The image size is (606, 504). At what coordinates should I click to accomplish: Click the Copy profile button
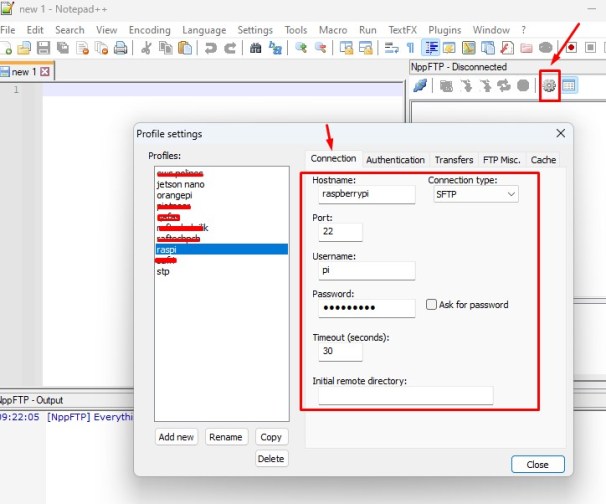click(x=271, y=437)
